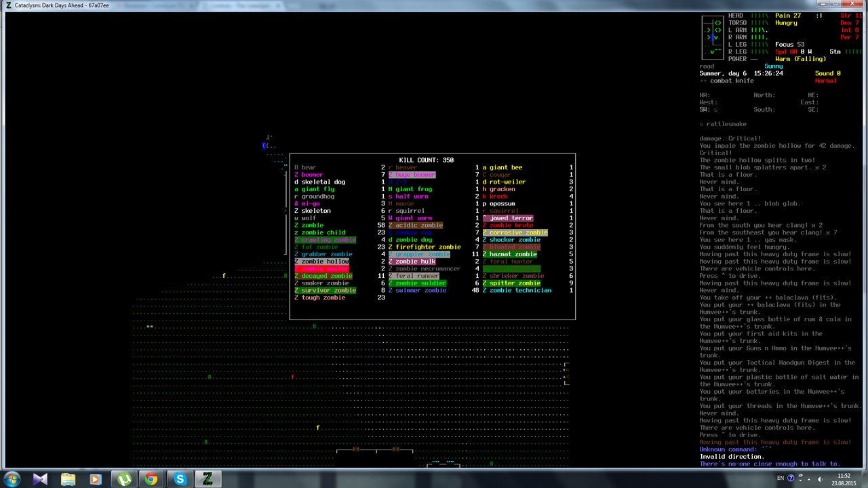The height and width of the screenshot is (488, 868).
Task: Select the 'tough zombie' kill entry
Action: (319, 298)
